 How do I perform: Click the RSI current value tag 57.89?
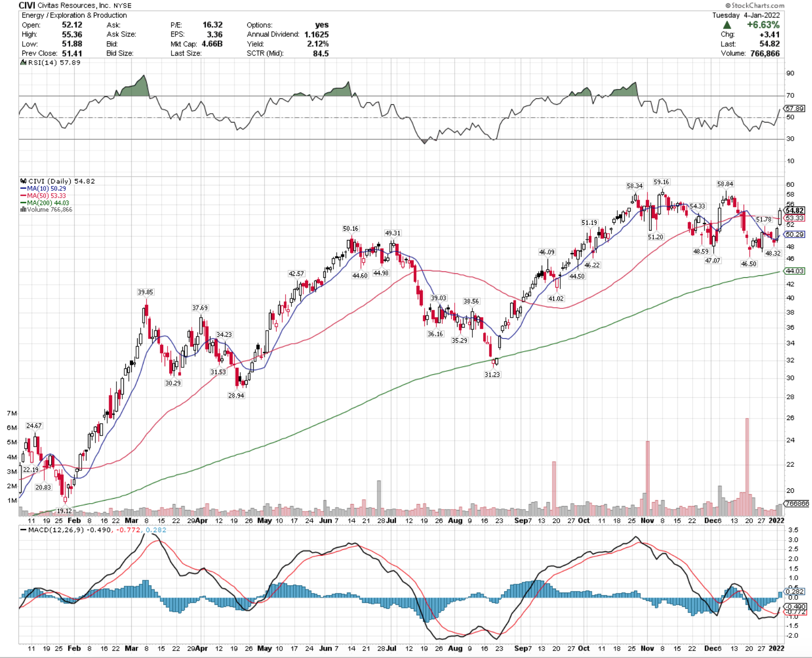click(795, 108)
